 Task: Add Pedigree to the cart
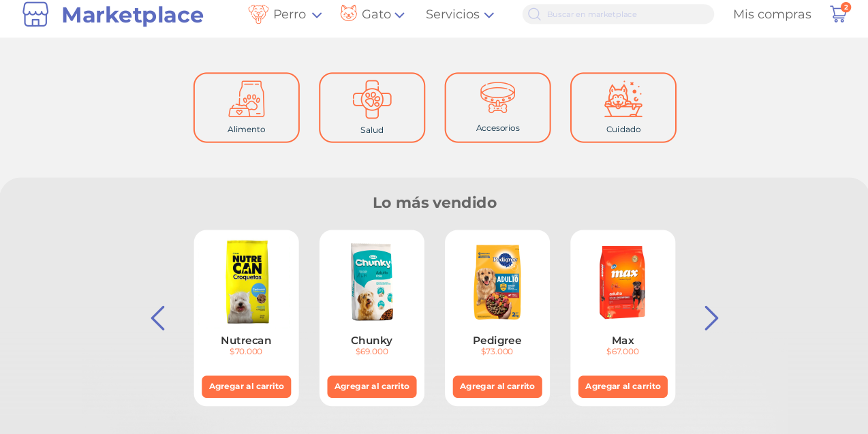[497, 386]
